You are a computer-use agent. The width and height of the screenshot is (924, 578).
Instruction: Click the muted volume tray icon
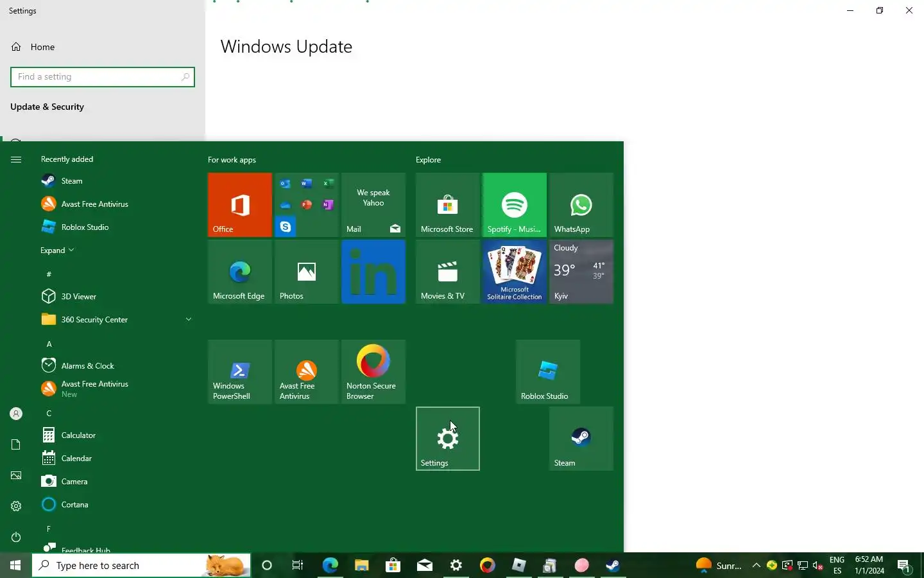(x=818, y=566)
